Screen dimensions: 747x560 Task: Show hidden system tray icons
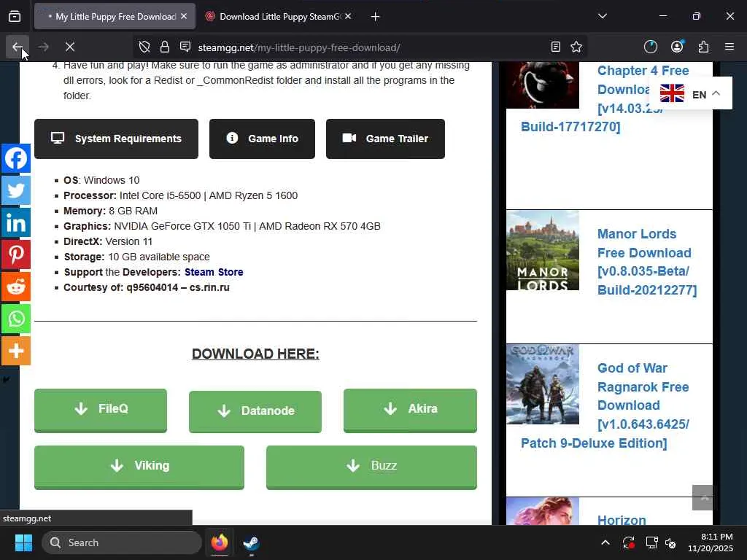[605, 542]
